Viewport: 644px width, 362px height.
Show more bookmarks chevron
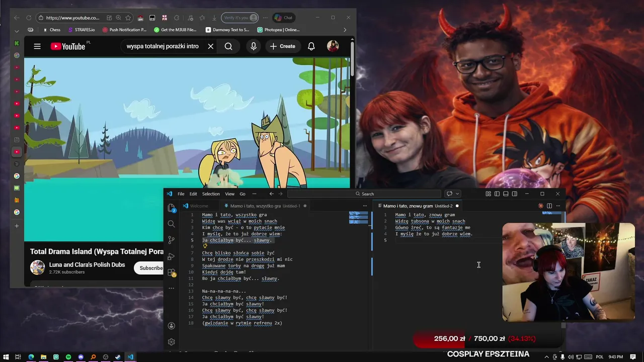(345, 30)
